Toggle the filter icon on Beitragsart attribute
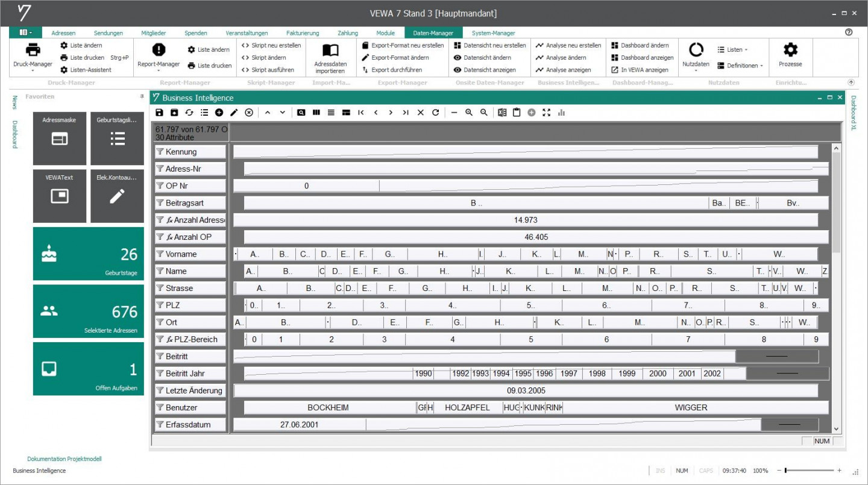The width and height of the screenshot is (868, 485). coord(160,203)
